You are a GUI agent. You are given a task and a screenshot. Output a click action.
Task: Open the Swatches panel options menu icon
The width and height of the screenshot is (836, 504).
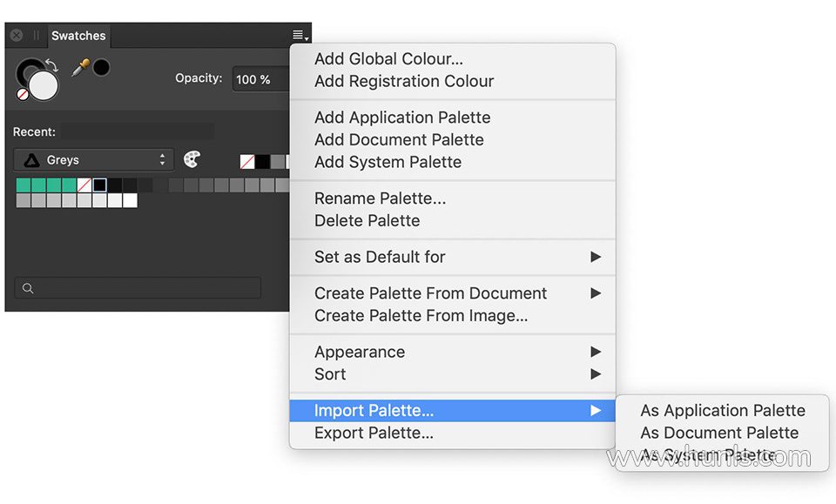pyautogui.click(x=300, y=36)
